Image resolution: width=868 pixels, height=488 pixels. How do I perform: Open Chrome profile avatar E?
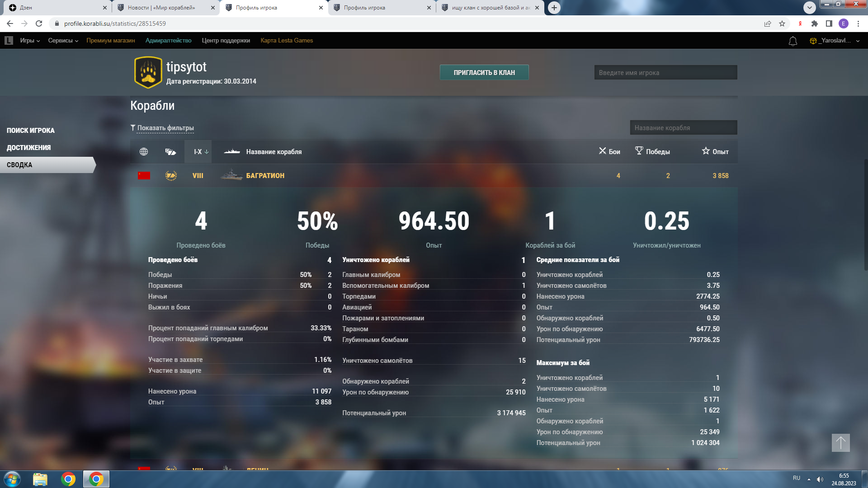(844, 23)
